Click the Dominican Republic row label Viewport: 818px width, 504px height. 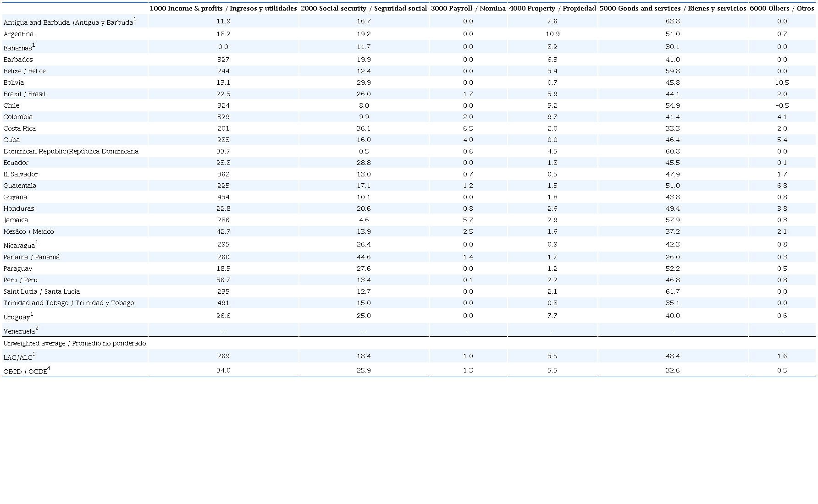tap(71, 151)
